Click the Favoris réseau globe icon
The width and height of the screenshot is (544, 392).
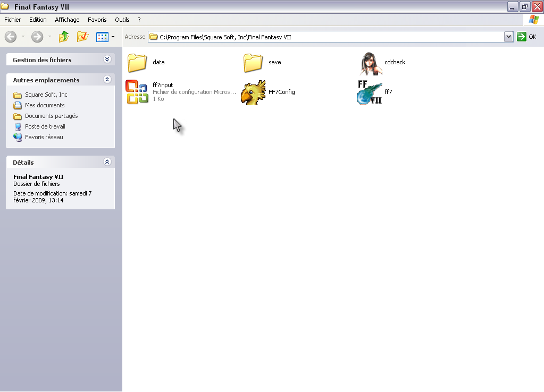[x=18, y=137]
